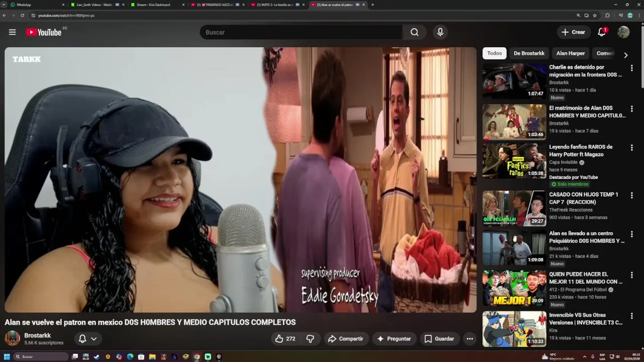
Task: Open options for 'QUIEN PUEDE HACER' video
Action: (x=631, y=275)
